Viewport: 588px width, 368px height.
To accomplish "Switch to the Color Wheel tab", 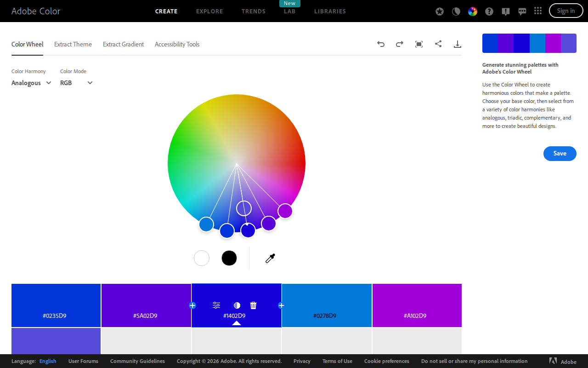I will [x=27, y=44].
